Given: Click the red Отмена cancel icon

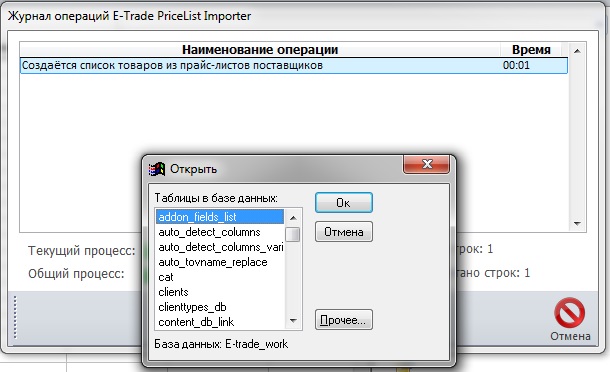Looking at the screenshot, I should (570, 313).
